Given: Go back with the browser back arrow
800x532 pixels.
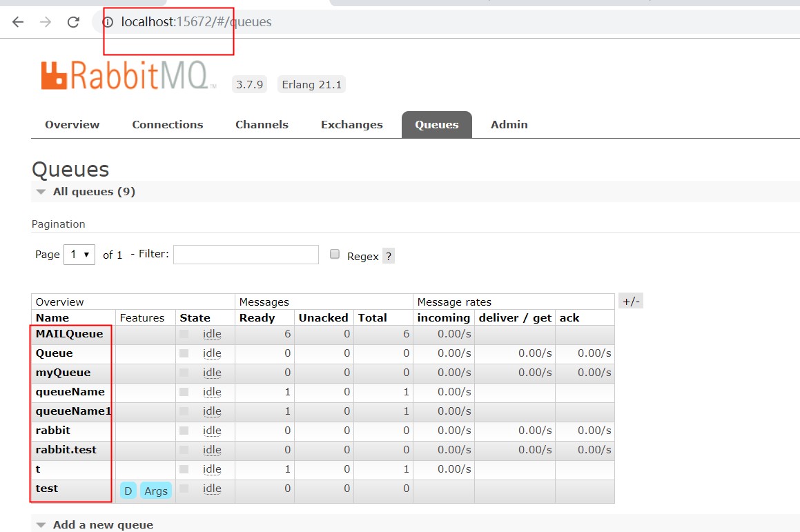Looking at the screenshot, I should pos(18,22).
